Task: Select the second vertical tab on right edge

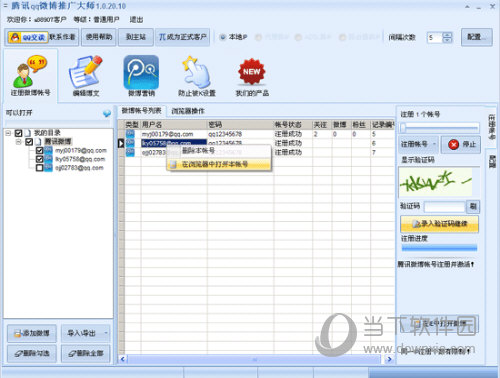Action: tap(492, 162)
